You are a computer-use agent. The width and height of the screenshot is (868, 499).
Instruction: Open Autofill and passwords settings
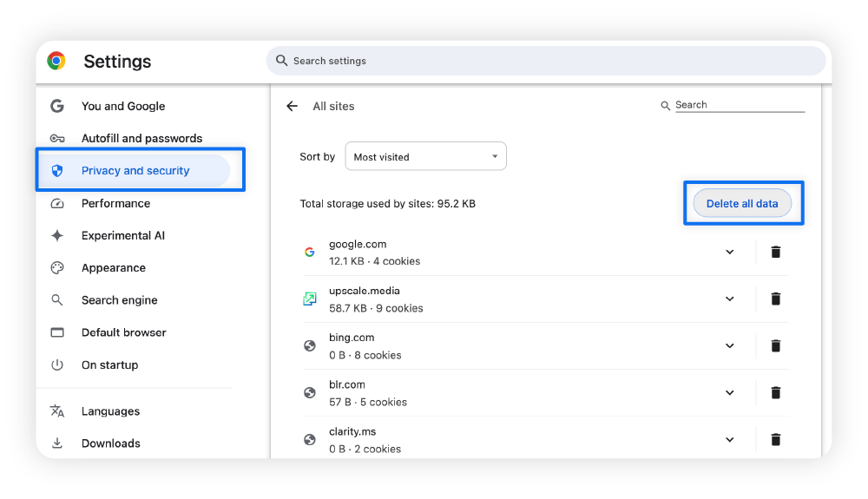point(141,138)
